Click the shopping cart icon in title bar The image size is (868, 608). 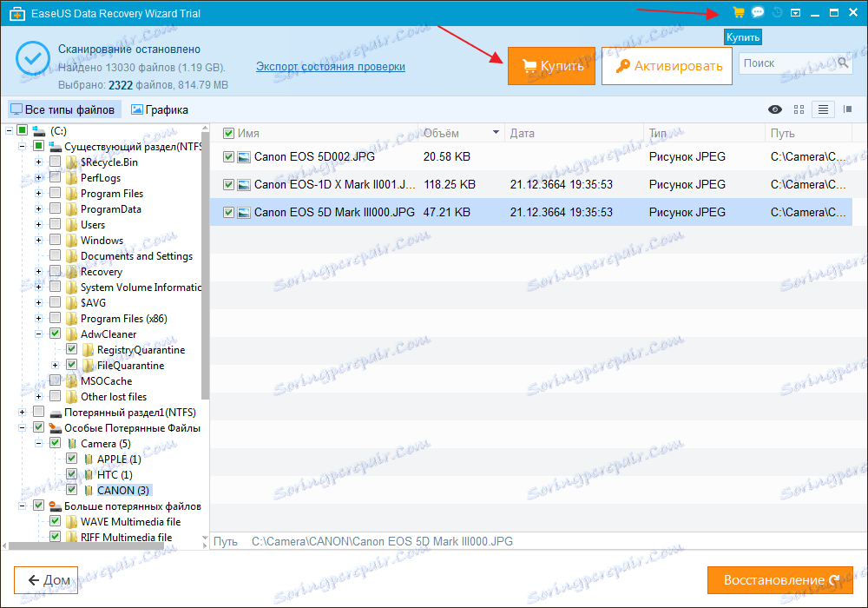click(x=739, y=12)
